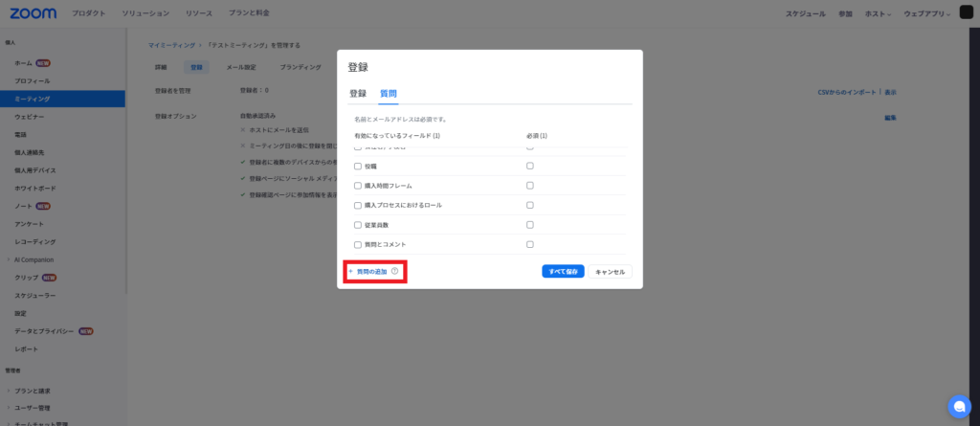Click the plus icon for 質問の追加
The width and height of the screenshot is (980, 426).
[350, 271]
